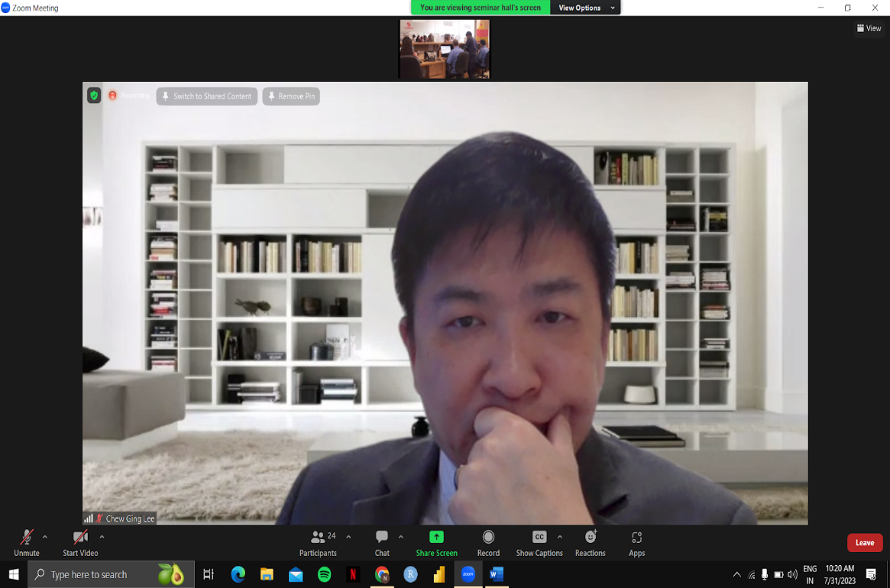
Task: Open Spotify from the taskbar
Action: [325, 574]
